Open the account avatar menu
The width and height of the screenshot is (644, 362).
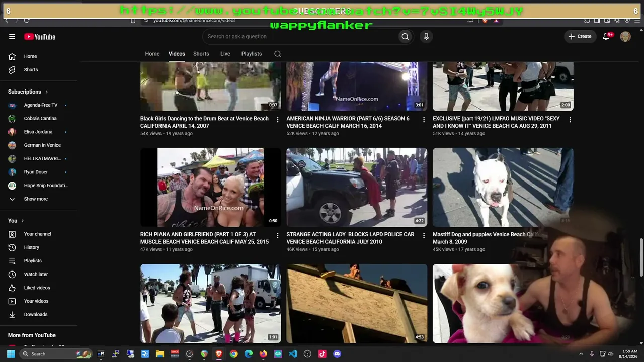point(625,36)
